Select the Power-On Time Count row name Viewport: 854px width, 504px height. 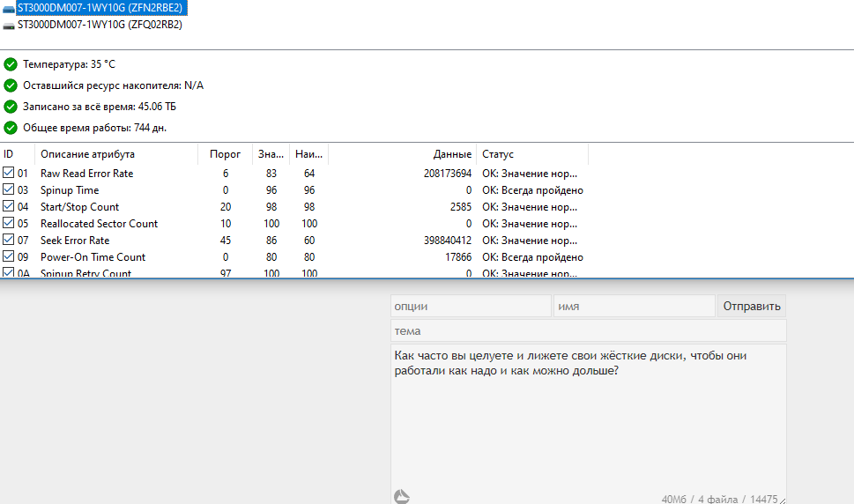tap(93, 257)
